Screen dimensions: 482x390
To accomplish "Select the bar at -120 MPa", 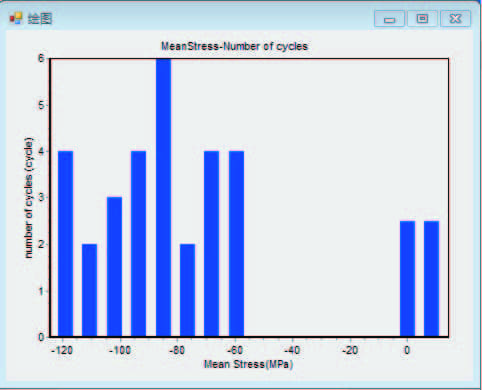I will tap(65, 244).
